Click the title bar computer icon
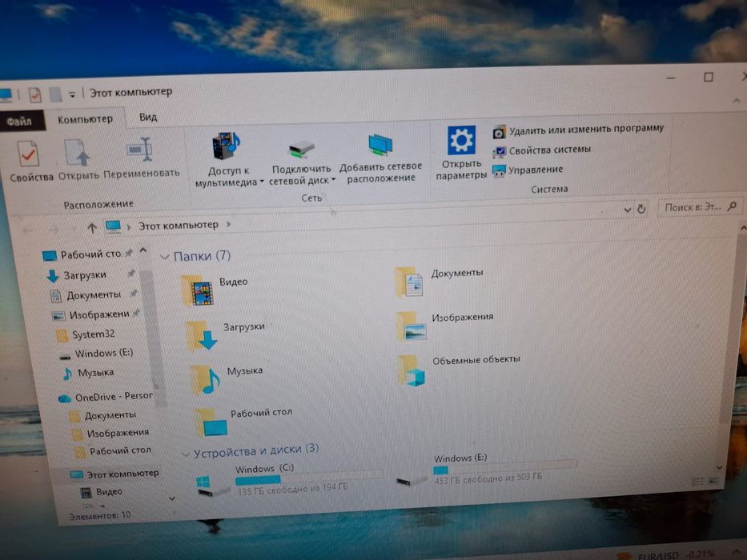747x560 pixels. [6, 95]
